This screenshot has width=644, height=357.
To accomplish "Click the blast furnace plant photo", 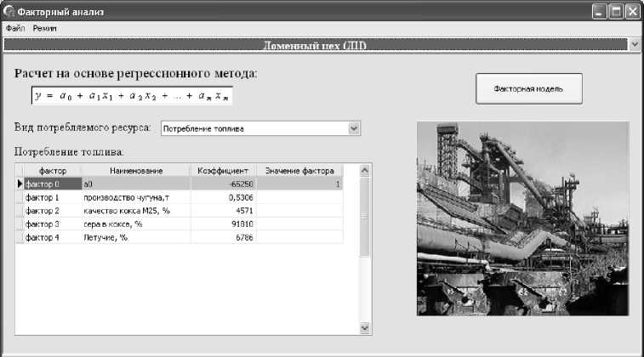I will (x=522, y=218).
